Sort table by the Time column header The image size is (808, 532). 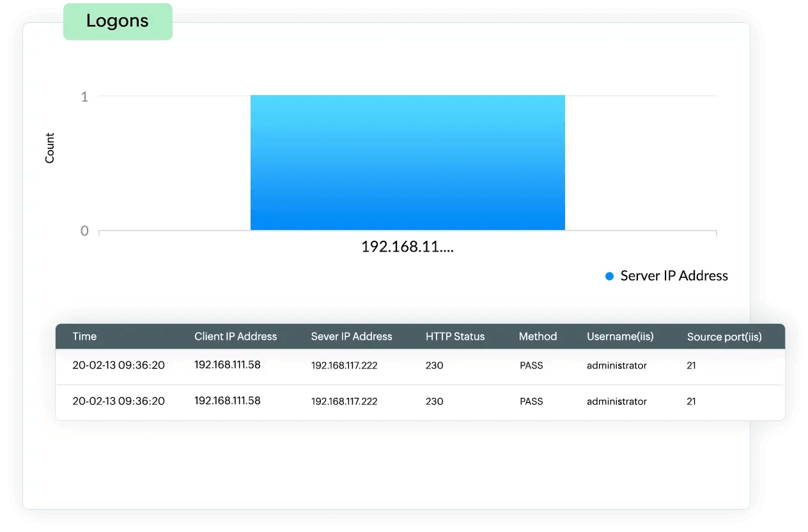tap(84, 337)
